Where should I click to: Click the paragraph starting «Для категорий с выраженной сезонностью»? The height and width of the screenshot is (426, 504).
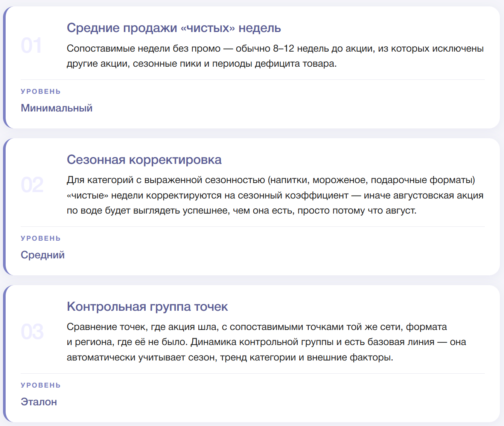275,195
